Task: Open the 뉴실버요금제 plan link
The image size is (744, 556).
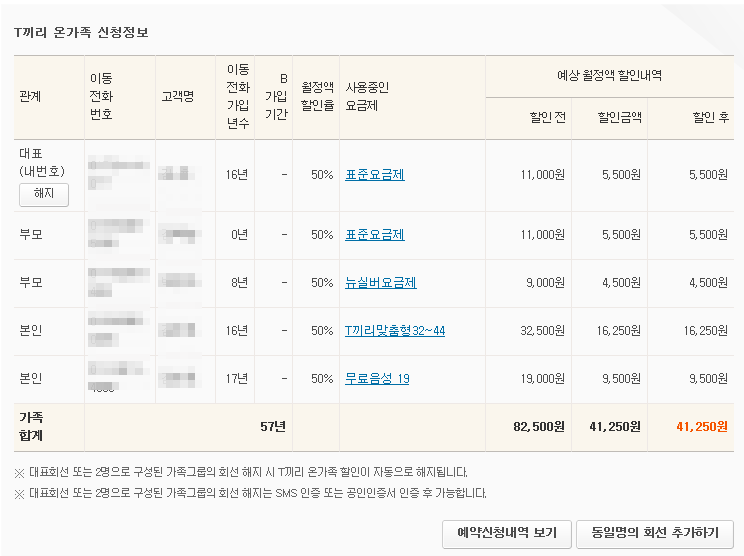Action: (x=380, y=283)
